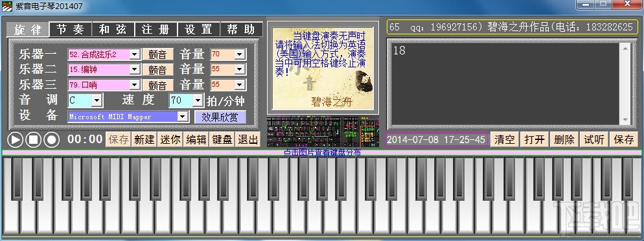
Task: Open the keyboard layout thumbnail image
Action: 323,132
